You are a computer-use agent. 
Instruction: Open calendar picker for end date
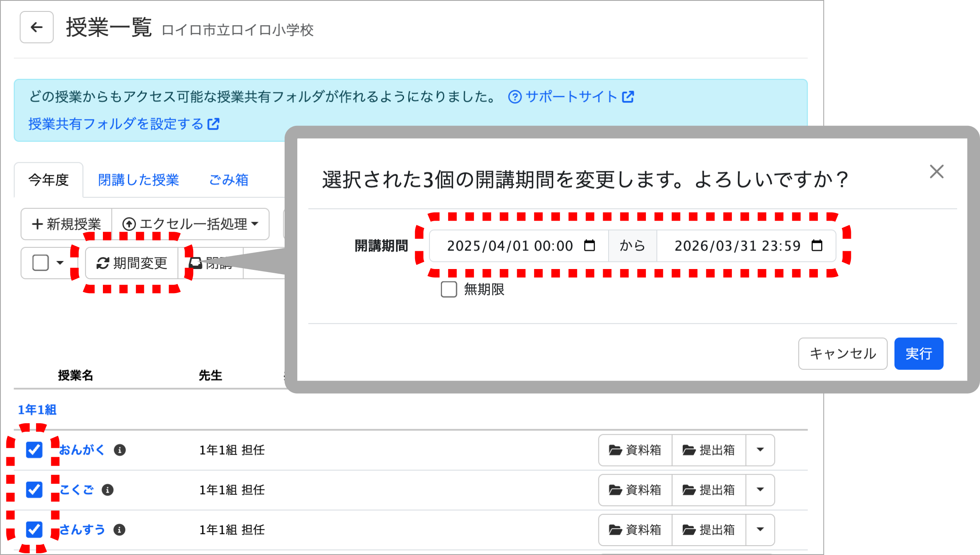[x=817, y=246]
